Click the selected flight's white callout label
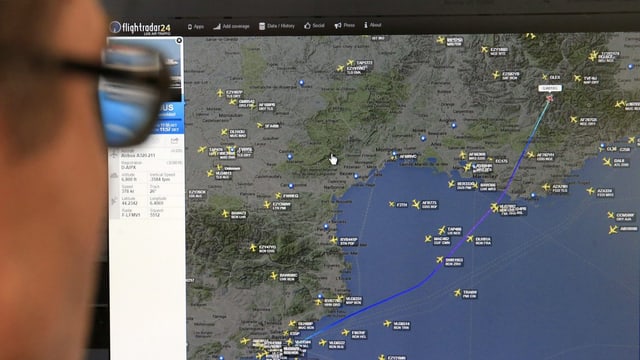Screen dimensions: 640x360 pos(550,88)
